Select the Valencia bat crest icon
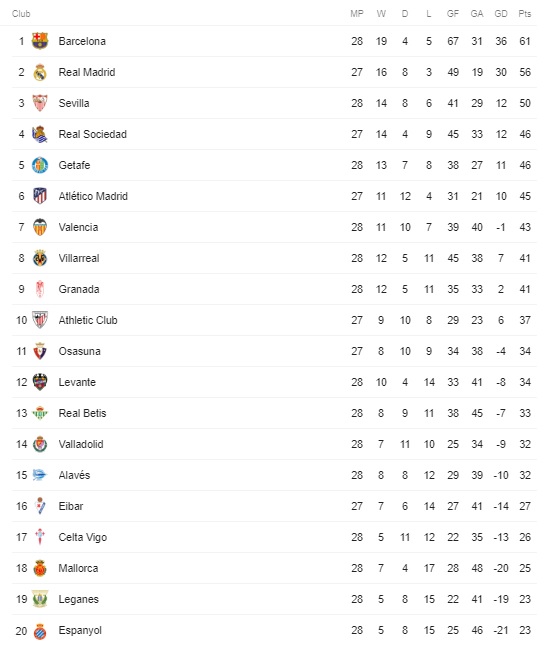Image resolution: width=549 pixels, height=655 pixels. (40, 227)
